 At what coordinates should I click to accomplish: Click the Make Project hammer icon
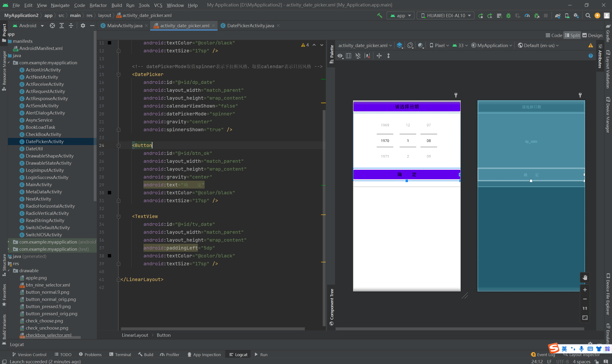point(379,16)
